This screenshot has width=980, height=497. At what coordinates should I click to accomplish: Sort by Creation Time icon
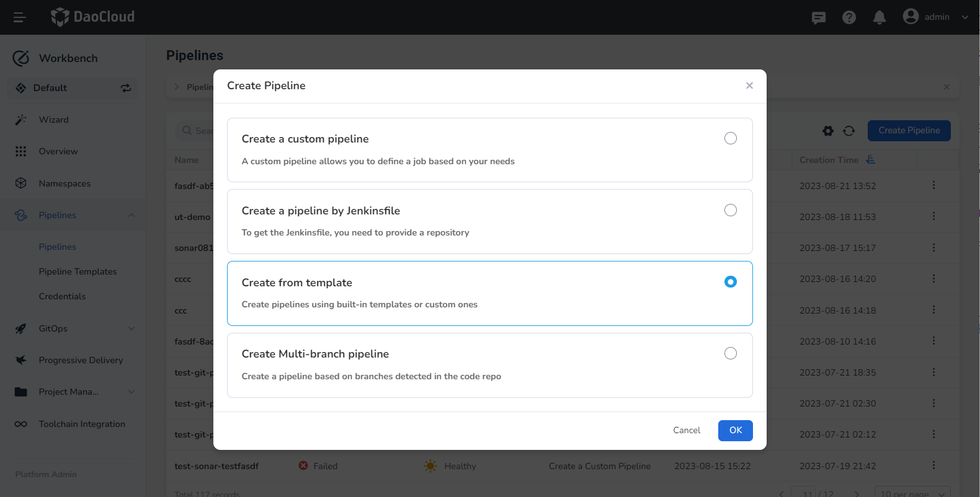click(x=871, y=160)
